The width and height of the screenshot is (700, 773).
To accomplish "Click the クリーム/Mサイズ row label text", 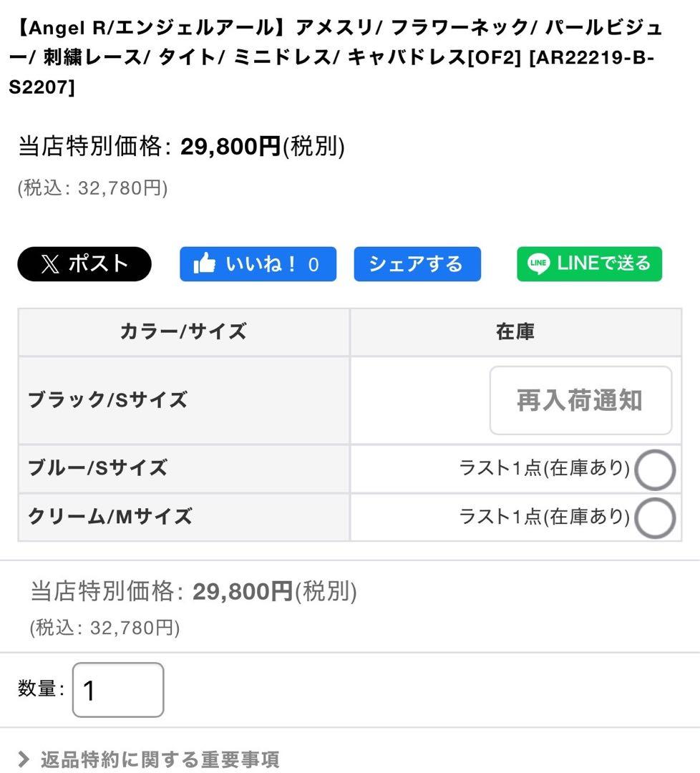I will click(110, 516).
